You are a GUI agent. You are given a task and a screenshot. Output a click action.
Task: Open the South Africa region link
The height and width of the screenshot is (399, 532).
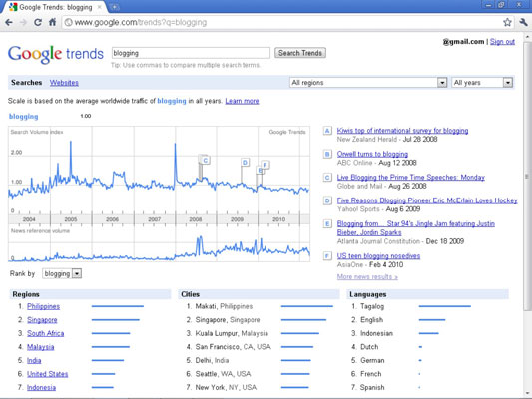(46, 333)
